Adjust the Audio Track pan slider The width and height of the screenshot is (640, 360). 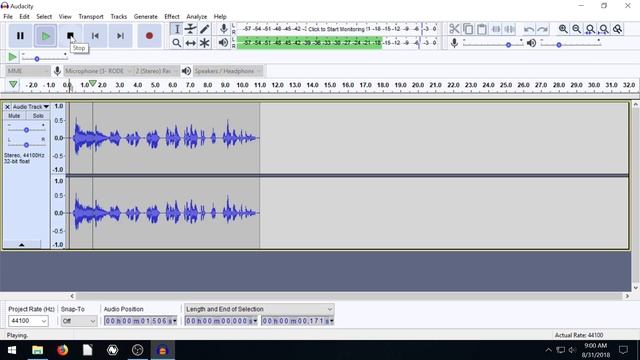(x=26, y=144)
